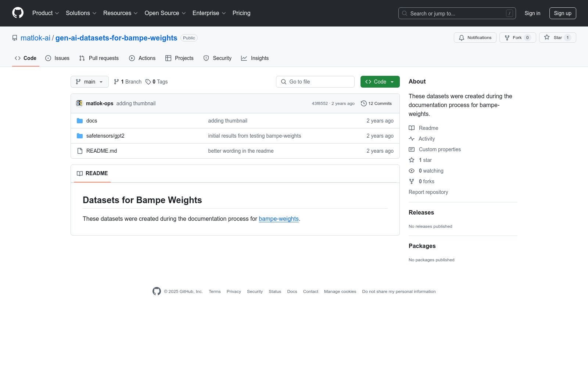Click the GitHub logo in the footer

(x=157, y=291)
